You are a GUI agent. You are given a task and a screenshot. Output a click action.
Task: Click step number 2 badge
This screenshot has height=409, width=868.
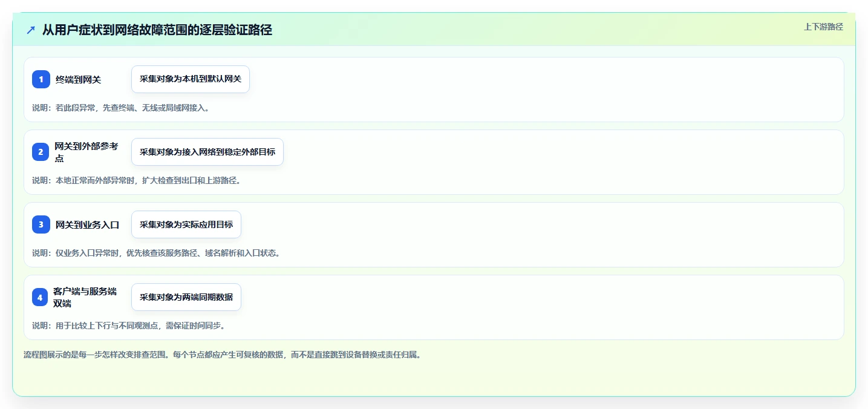click(41, 152)
